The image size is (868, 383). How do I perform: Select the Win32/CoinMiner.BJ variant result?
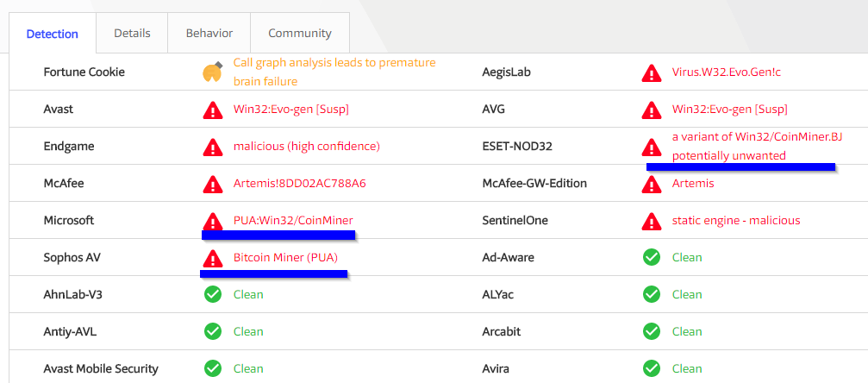(758, 147)
